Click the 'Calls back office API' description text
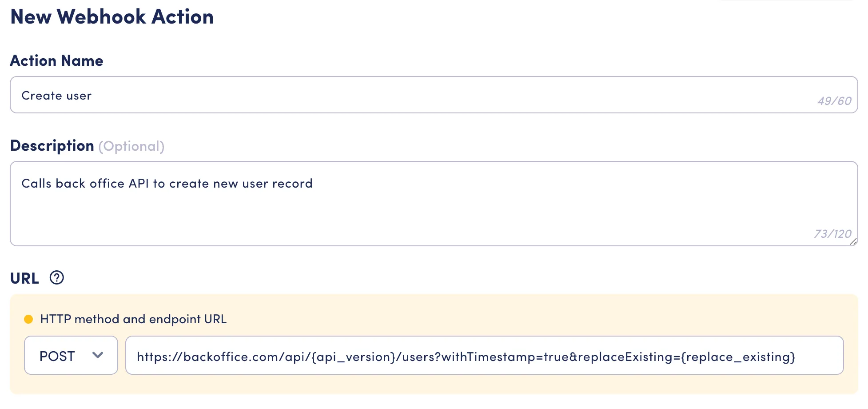 click(85, 184)
